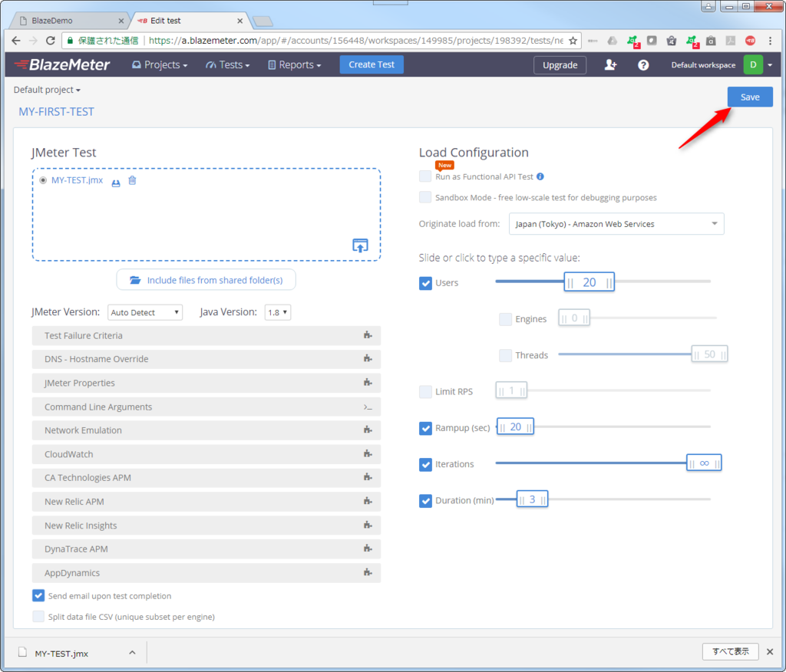
Task: Check the Threads checkbox
Action: (x=505, y=355)
